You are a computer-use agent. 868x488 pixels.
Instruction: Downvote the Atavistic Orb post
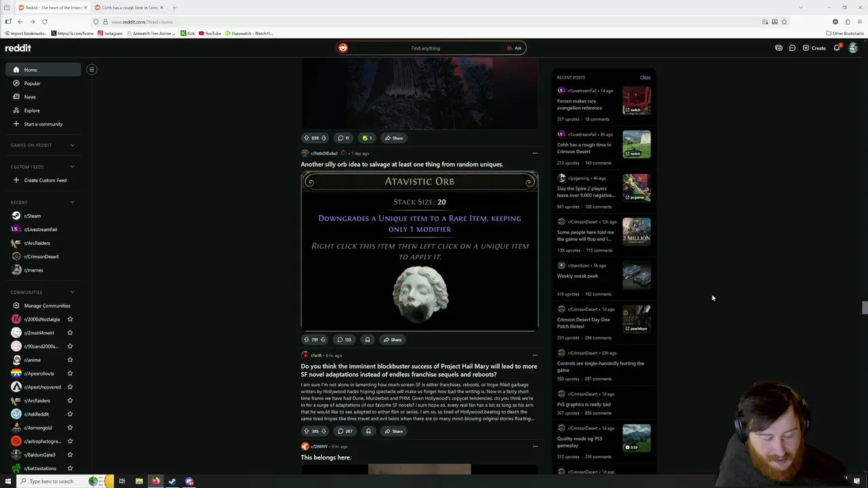pyautogui.click(x=323, y=340)
